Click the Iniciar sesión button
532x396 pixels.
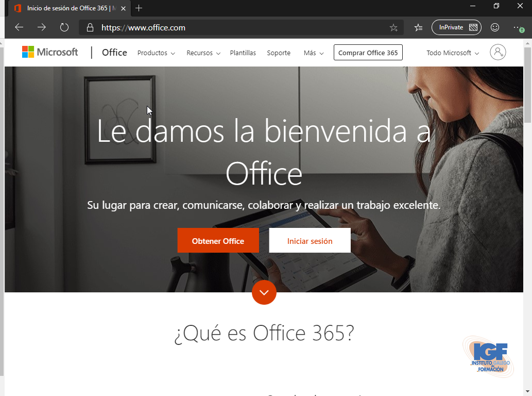click(x=310, y=241)
